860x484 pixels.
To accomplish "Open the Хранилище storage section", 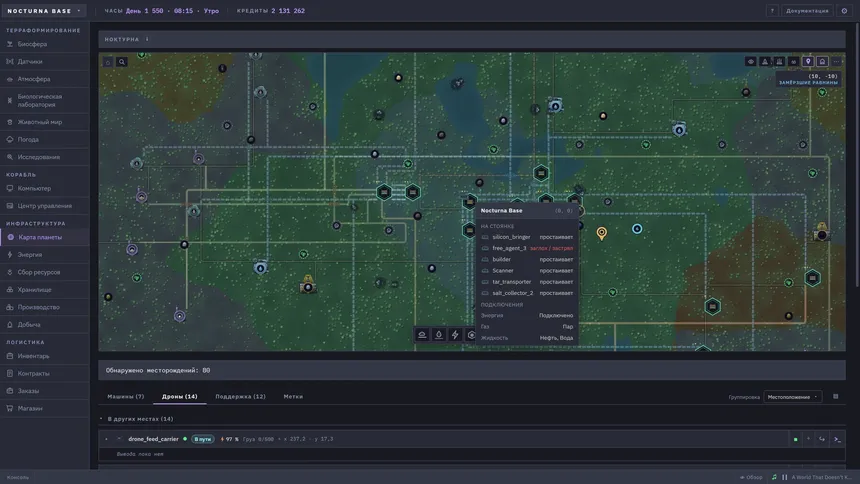I will click(44, 290).
